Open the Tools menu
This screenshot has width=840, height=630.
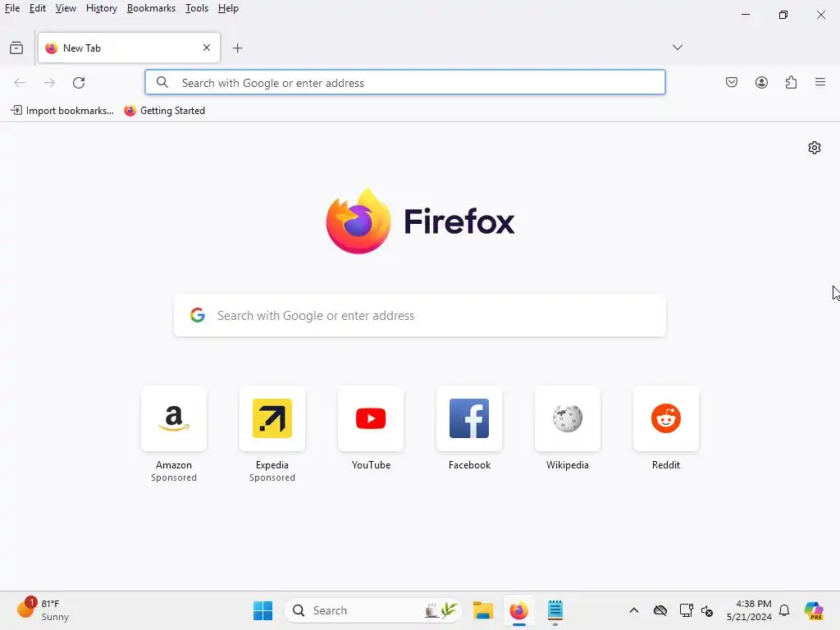click(x=197, y=8)
